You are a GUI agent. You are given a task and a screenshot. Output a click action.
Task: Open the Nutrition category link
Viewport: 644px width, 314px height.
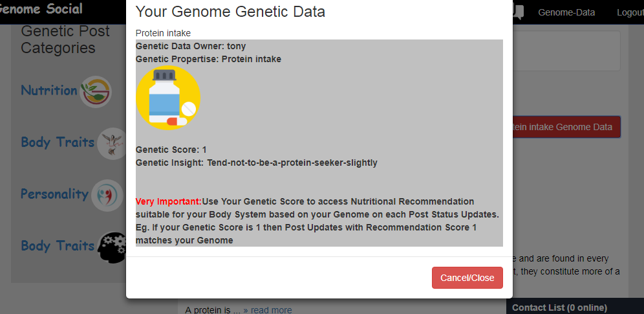49,91
